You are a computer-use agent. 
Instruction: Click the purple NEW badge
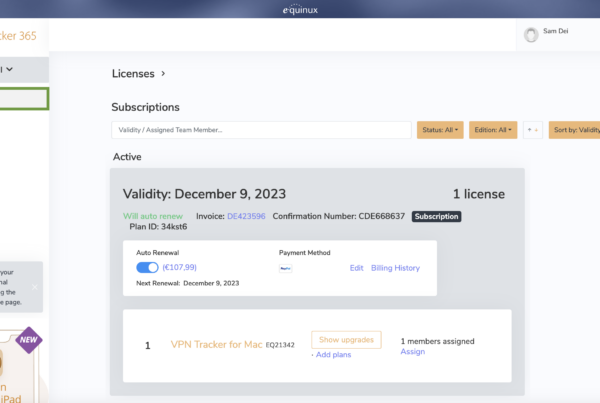click(x=29, y=340)
